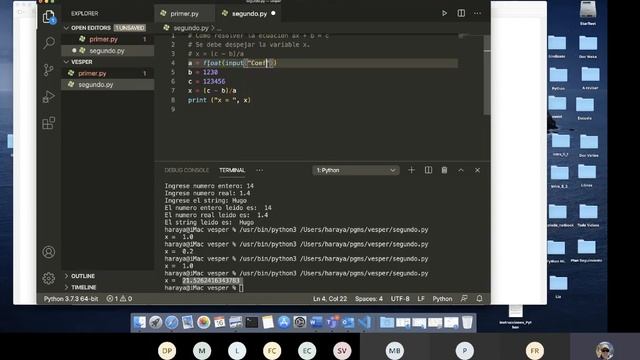Click the FR participant avatar
This screenshot has height=360, width=640.
[x=535, y=350]
